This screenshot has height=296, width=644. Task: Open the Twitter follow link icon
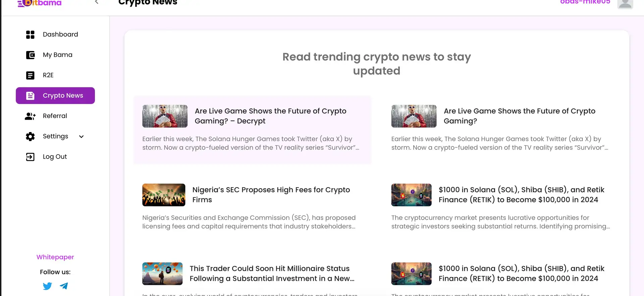(x=47, y=286)
